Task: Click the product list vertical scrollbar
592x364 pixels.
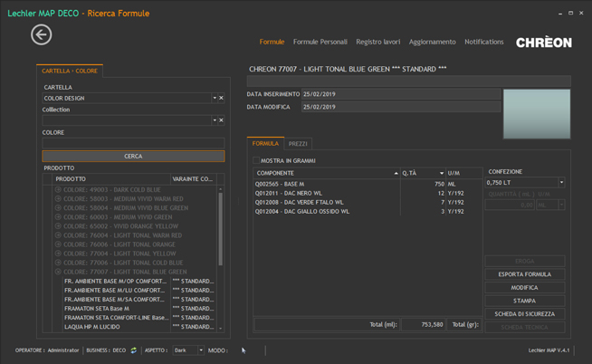Action: coord(221,229)
